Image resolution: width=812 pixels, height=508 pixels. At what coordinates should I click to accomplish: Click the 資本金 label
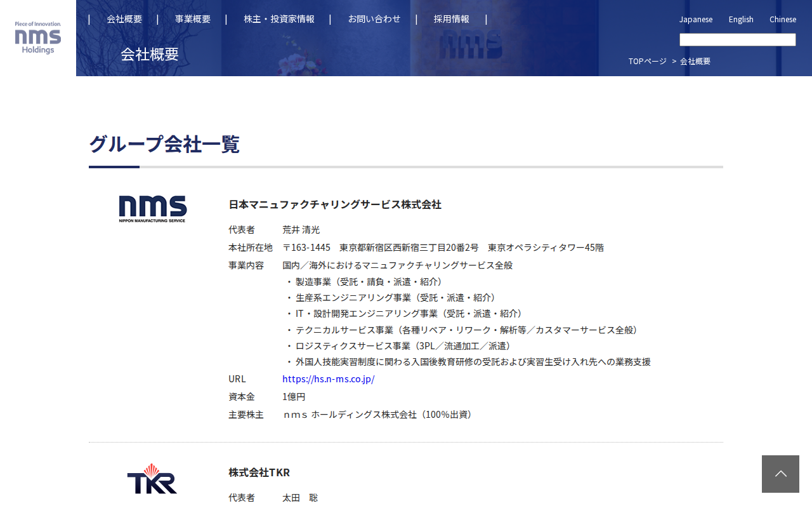pos(242,397)
